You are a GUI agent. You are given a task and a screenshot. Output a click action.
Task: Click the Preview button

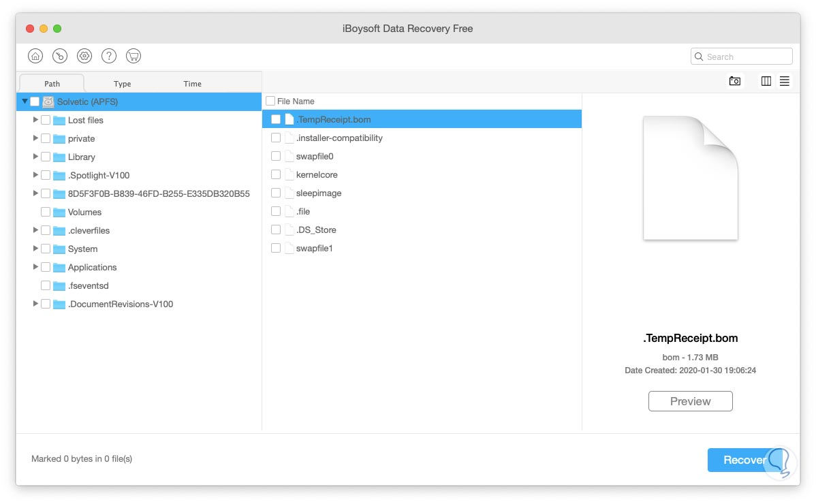[x=690, y=402]
